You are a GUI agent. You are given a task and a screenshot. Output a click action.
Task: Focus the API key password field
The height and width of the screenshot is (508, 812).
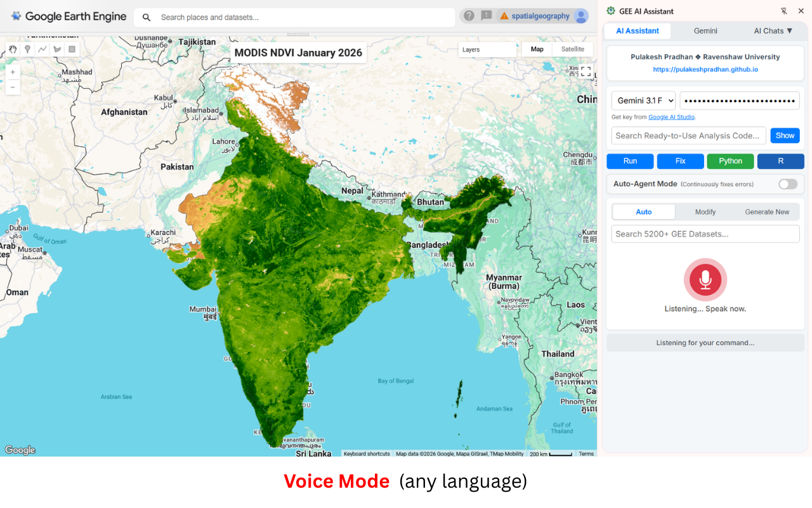click(x=740, y=100)
